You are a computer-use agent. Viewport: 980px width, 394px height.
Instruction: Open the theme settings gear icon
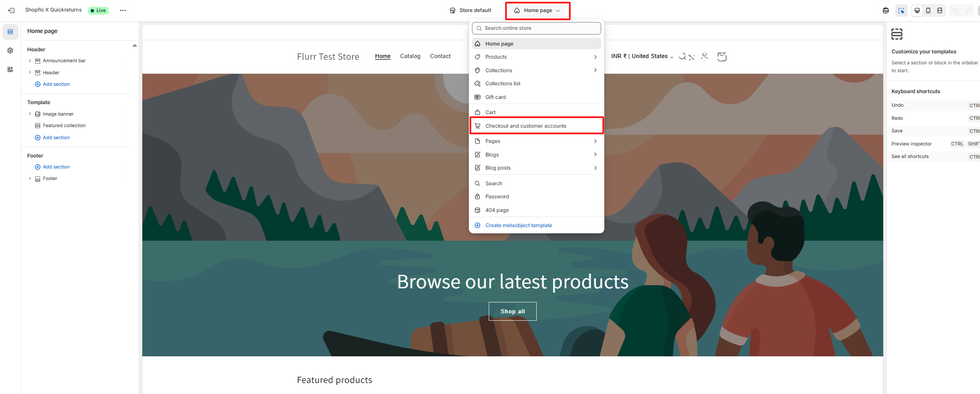point(10,51)
